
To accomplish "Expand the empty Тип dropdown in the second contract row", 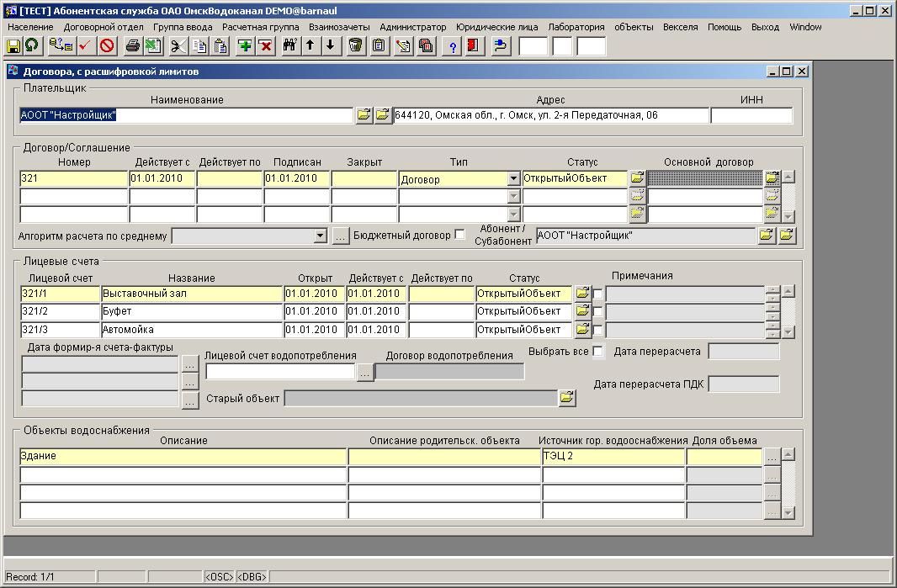I will [x=513, y=197].
